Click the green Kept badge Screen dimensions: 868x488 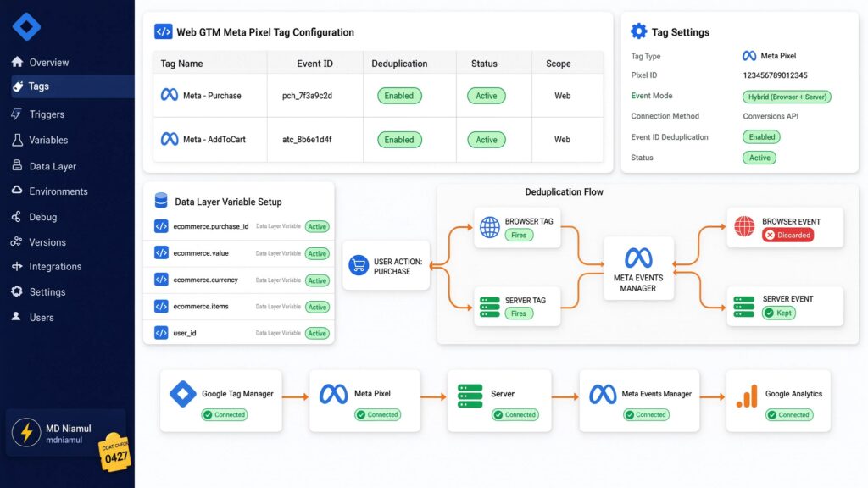778,313
